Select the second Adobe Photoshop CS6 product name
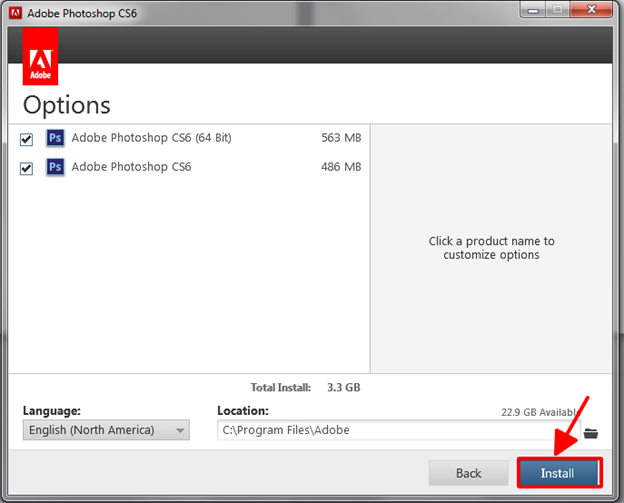Screen dimensions: 624x503 [131, 167]
